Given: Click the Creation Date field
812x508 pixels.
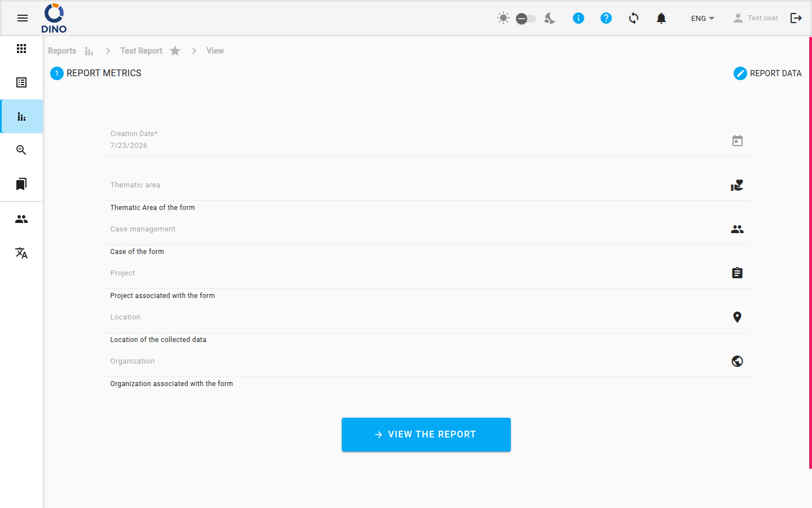Looking at the screenshot, I should [426, 140].
